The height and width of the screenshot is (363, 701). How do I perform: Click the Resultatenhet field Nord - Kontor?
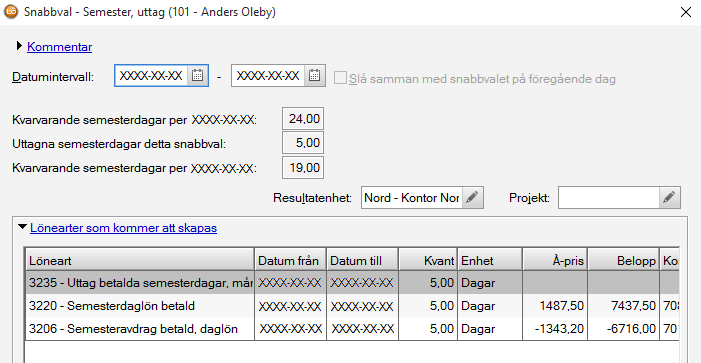coord(412,198)
